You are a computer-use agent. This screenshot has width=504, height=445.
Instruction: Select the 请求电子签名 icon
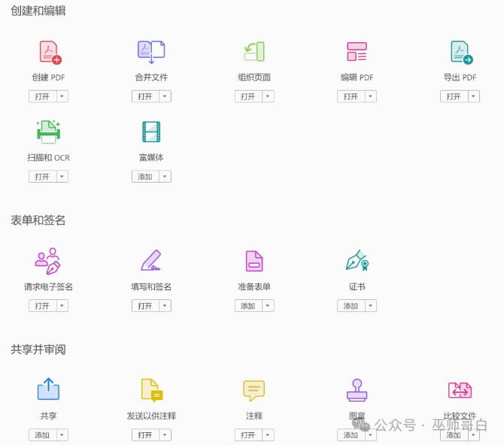pyautogui.click(x=48, y=262)
